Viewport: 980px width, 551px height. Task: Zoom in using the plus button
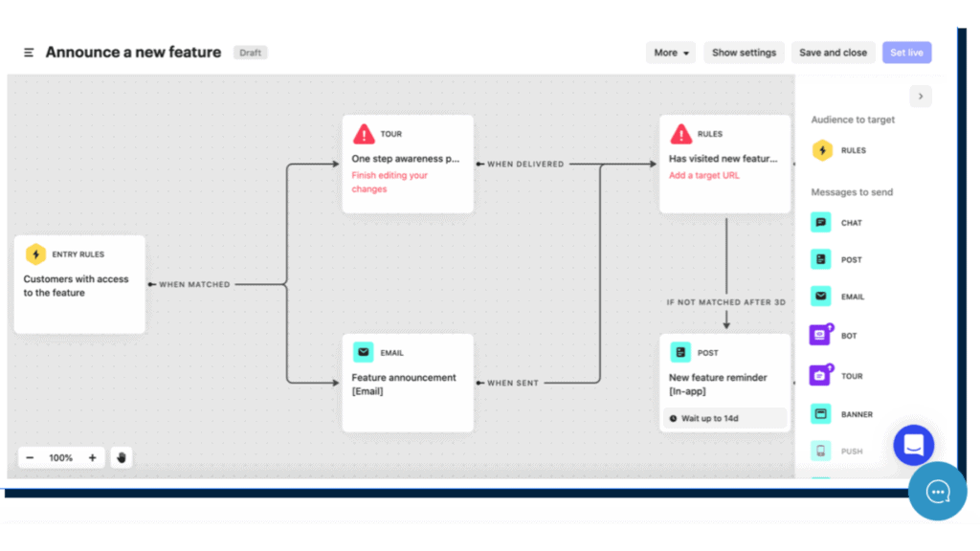92,457
